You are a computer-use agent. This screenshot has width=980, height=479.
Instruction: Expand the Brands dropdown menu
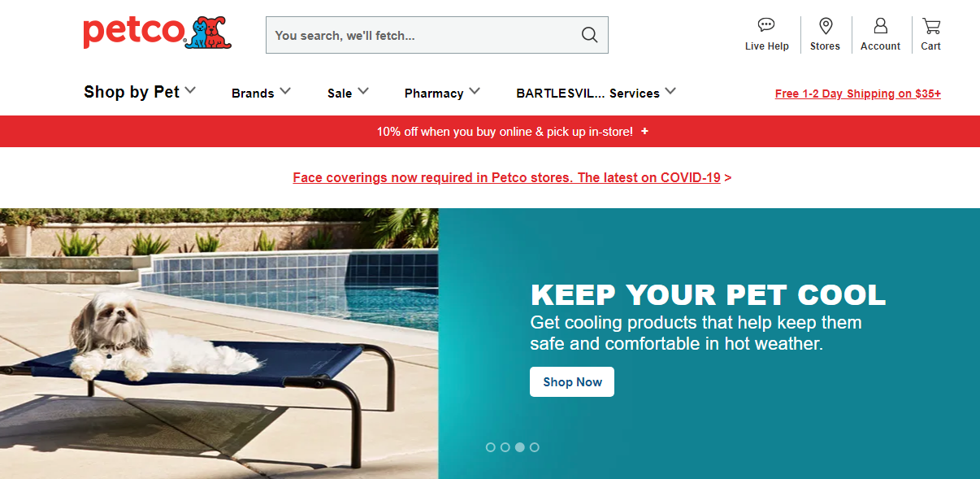click(261, 93)
